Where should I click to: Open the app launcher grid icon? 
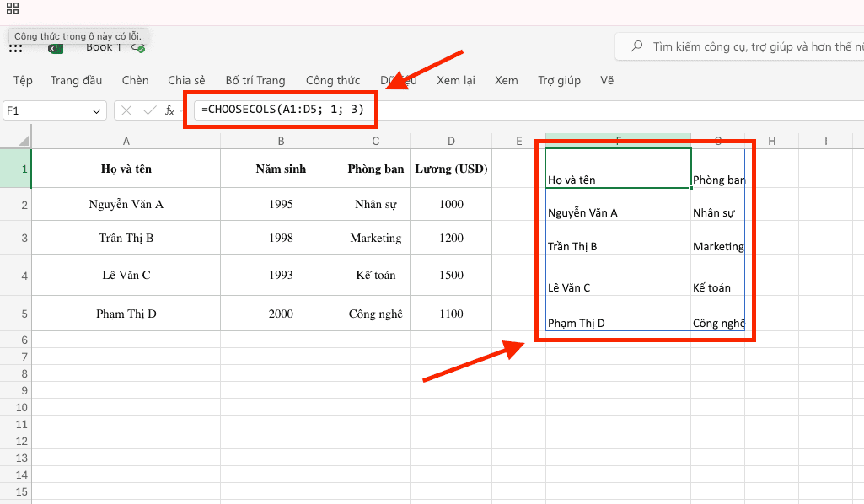13,8
